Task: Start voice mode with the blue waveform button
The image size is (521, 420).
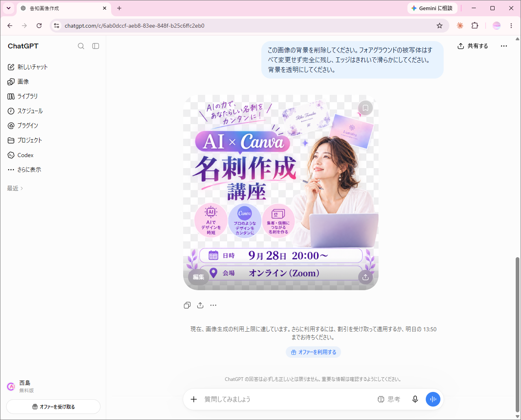Action: click(433, 399)
